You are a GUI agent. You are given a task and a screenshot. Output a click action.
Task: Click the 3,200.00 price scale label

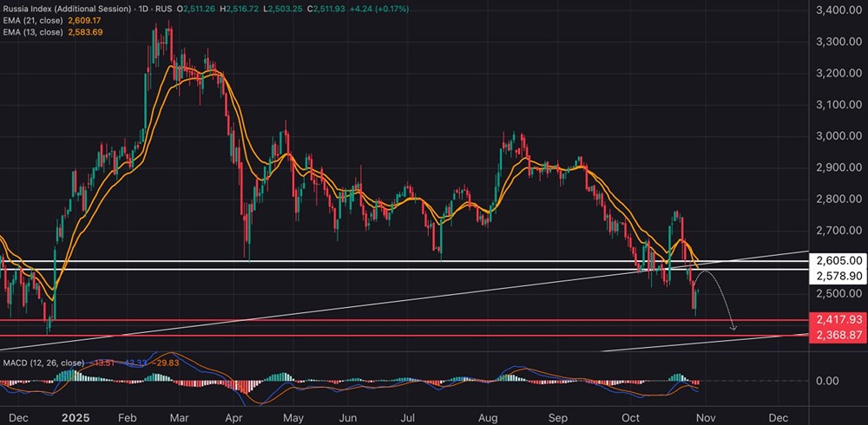(839, 73)
